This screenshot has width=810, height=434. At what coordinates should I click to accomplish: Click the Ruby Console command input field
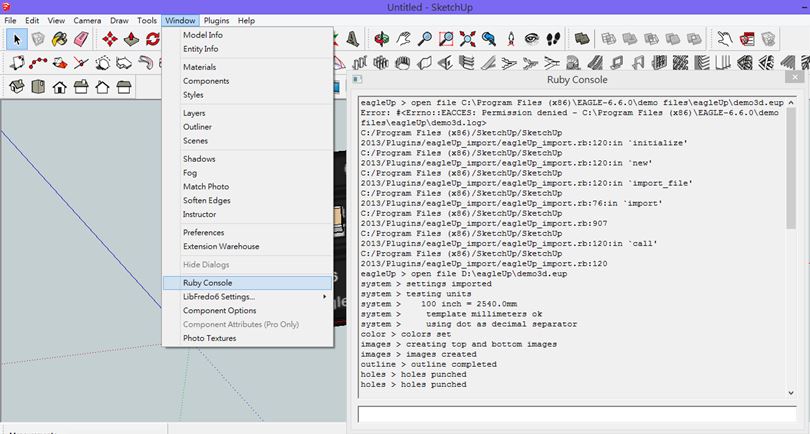click(577, 414)
